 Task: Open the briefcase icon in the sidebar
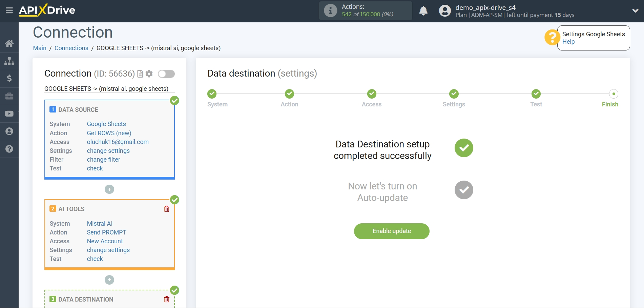[x=9, y=96]
